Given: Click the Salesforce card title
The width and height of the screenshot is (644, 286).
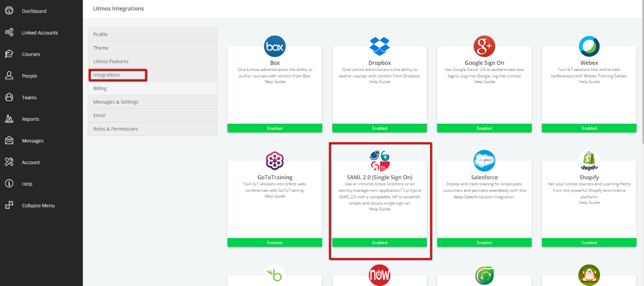Looking at the screenshot, I should (x=484, y=177).
